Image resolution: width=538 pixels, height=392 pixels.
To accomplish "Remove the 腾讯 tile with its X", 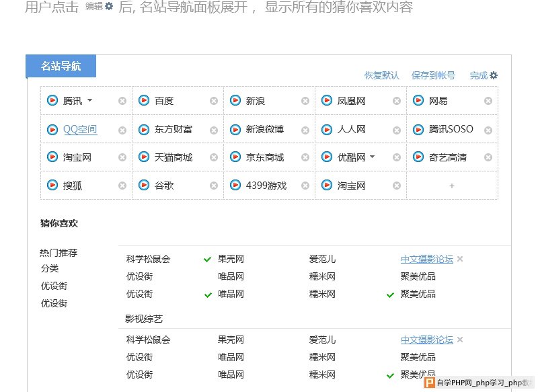I will pos(122,101).
